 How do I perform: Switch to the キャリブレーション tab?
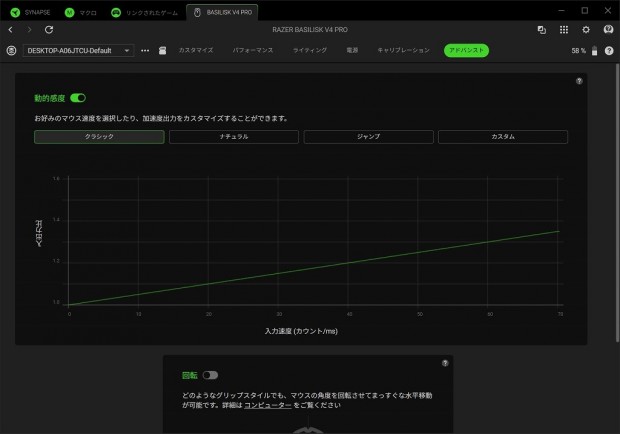pyautogui.click(x=404, y=50)
